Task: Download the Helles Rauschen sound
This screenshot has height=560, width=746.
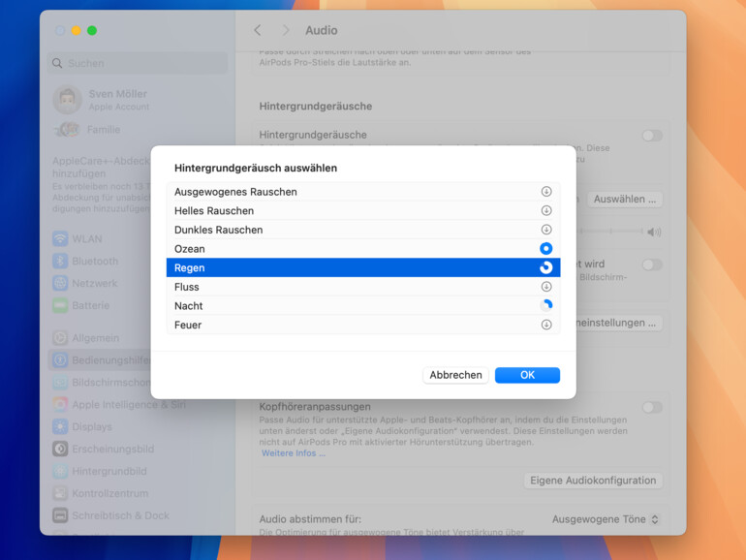Action: (x=546, y=210)
